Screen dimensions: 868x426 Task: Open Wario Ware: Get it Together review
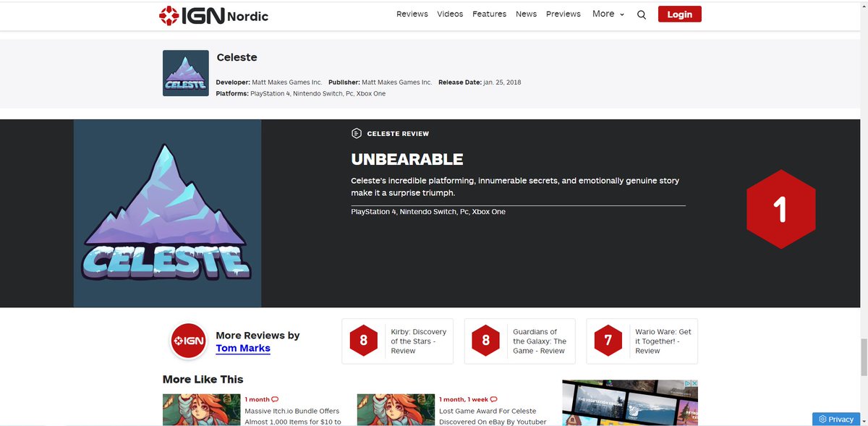pyautogui.click(x=663, y=341)
